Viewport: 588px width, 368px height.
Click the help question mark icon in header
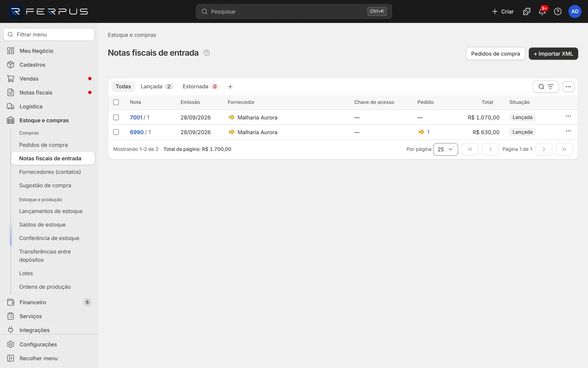(x=557, y=11)
